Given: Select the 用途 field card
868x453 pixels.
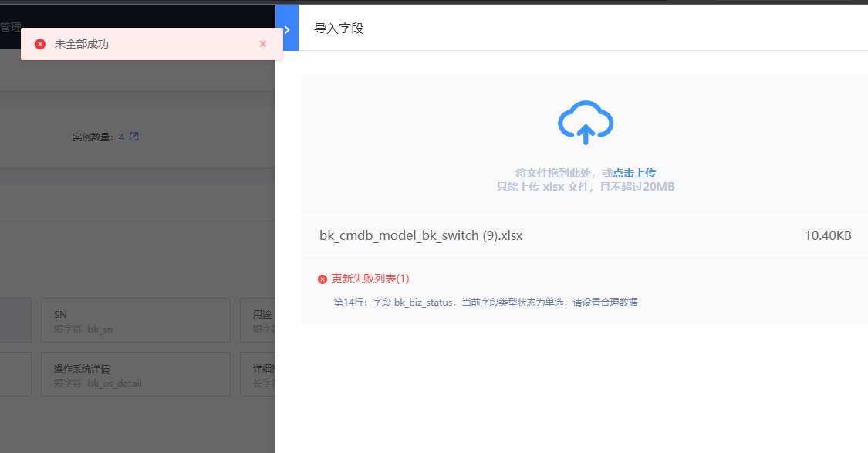Looking at the screenshot, I should pyautogui.click(x=258, y=319).
